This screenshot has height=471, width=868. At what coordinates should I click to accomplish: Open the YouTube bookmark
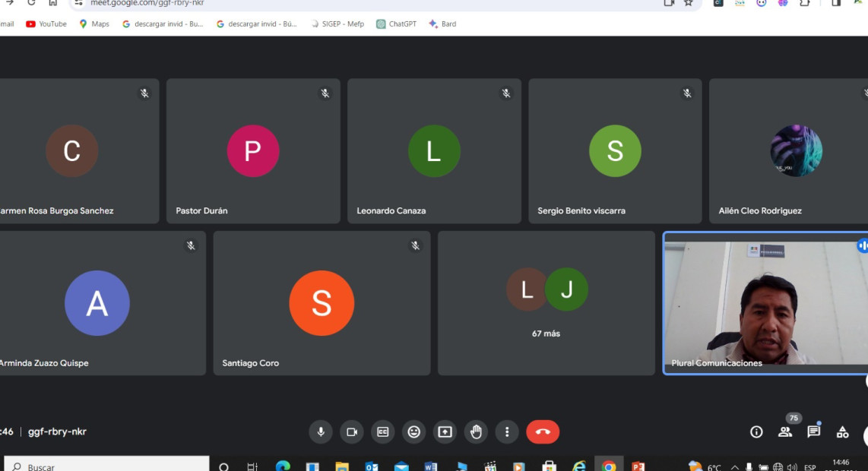pyautogui.click(x=46, y=24)
